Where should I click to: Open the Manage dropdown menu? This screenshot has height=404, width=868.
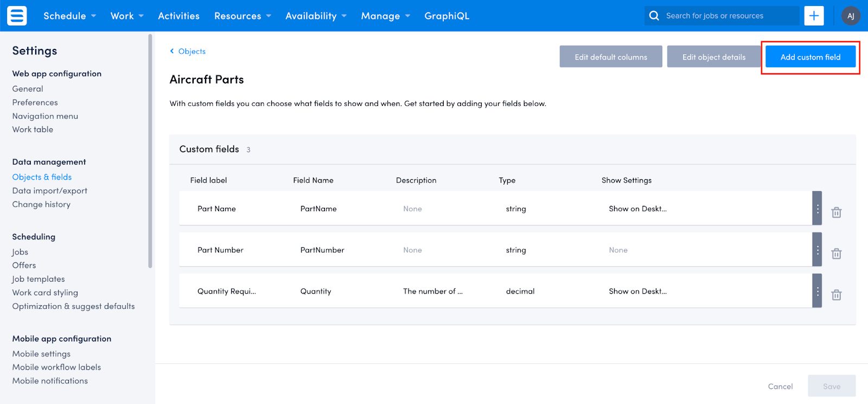385,16
